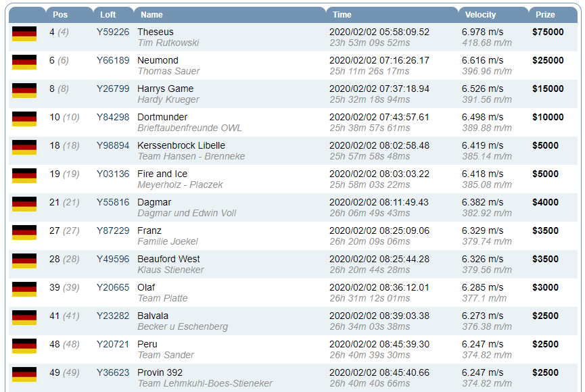Click the flag icon for Dortmunder entry

coord(24,119)
